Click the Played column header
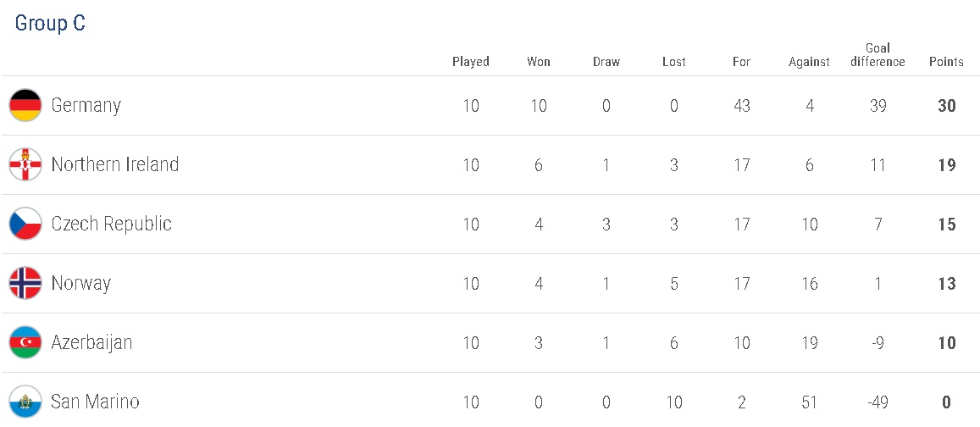Image resolution: width=980 pixels, height=427 pixels. tap(471, 62)
